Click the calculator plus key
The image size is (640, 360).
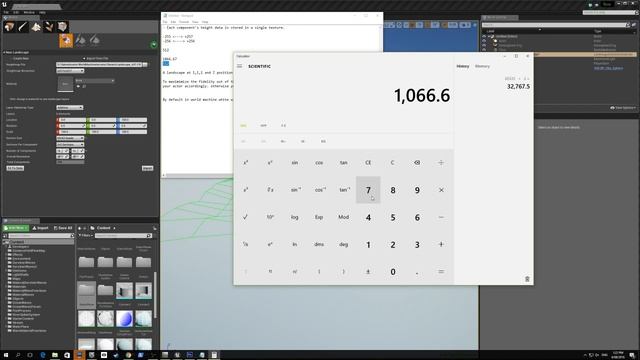pos(441,244)
